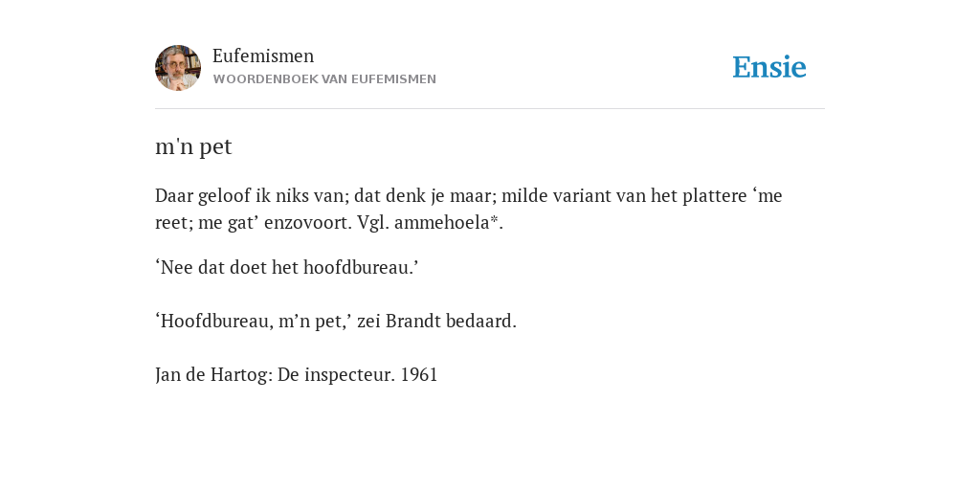Click the word Vgl. before ammehoela
Image resolution: width=980 pixels, height=490 pixels.
(x=373, y=223)
